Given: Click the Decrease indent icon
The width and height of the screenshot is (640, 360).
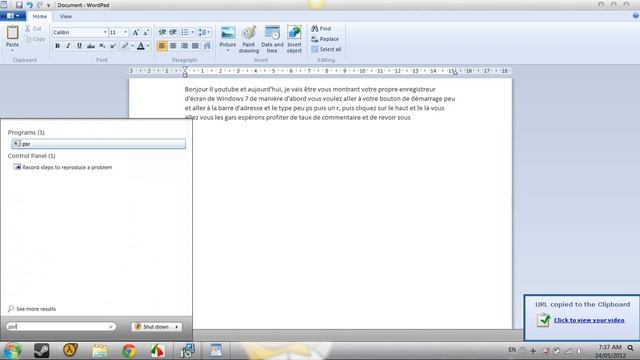Looking at the screenshot, I should coord(162,32).
